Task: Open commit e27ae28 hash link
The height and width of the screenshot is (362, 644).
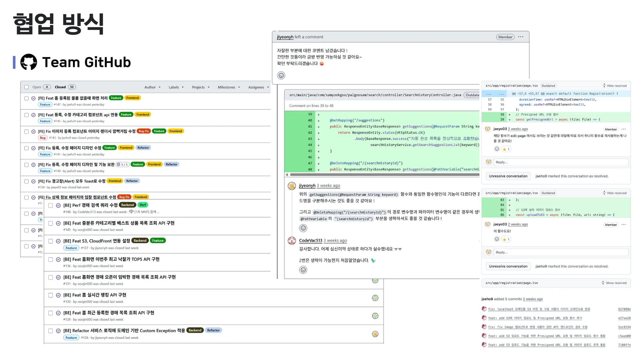Action: pos(624,318)
